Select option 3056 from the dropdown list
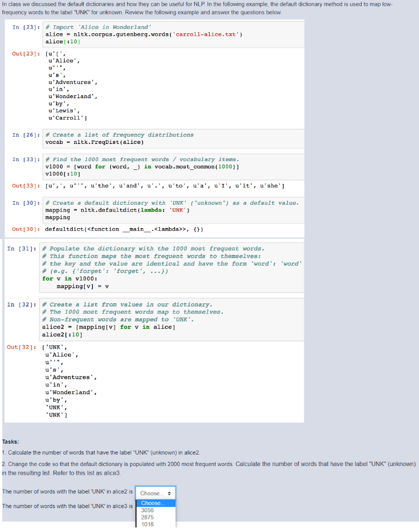 (x=147, y=510)
